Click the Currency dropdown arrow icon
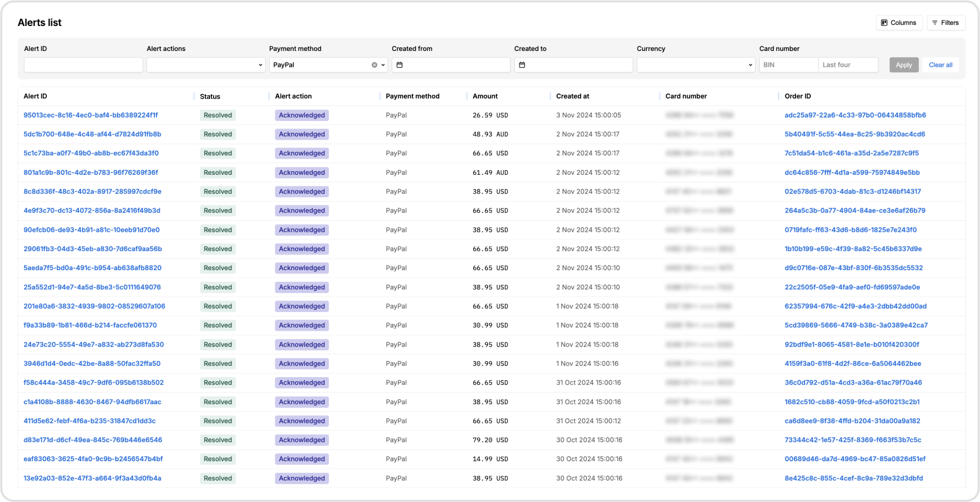Screen dimensions: 980x502 pos(750,65)
